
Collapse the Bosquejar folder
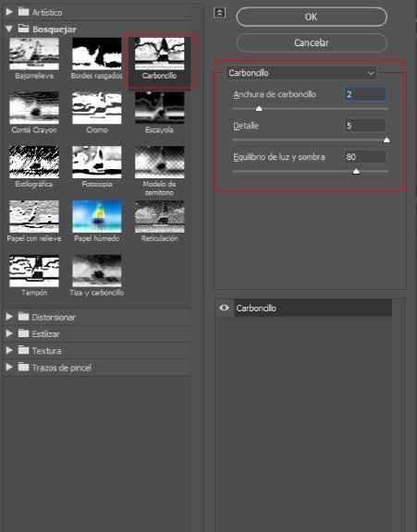(x=9, y=30)
